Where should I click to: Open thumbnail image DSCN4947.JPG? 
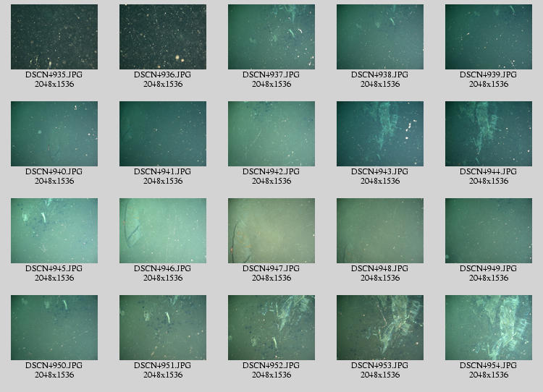pos(271,231)
